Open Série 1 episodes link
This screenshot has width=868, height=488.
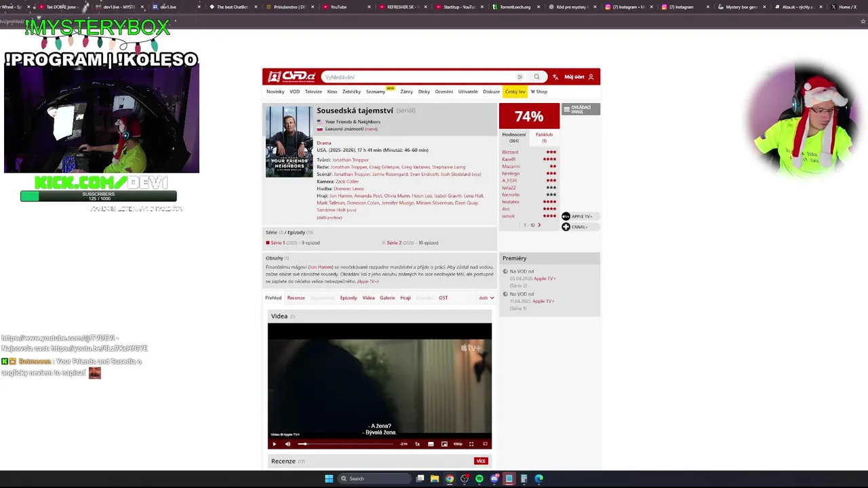click(x=277, y=243)
